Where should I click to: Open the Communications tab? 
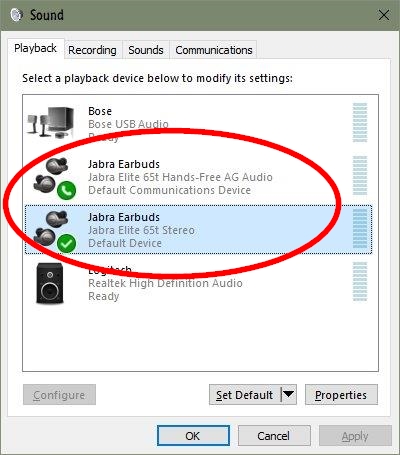pyautogui.click(x=214, y=50)
